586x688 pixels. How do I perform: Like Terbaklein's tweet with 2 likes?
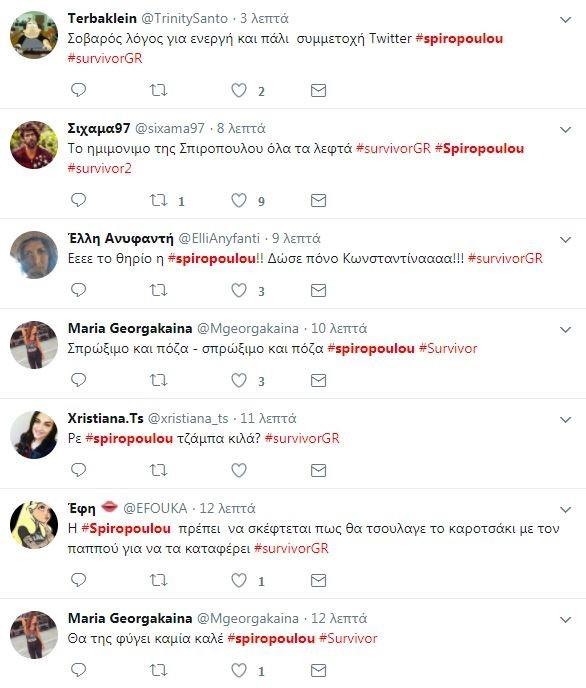click(239, 90)
